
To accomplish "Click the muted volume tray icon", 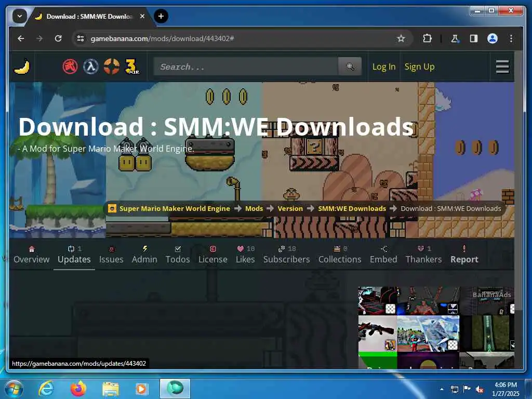I will tap(480, 389).
